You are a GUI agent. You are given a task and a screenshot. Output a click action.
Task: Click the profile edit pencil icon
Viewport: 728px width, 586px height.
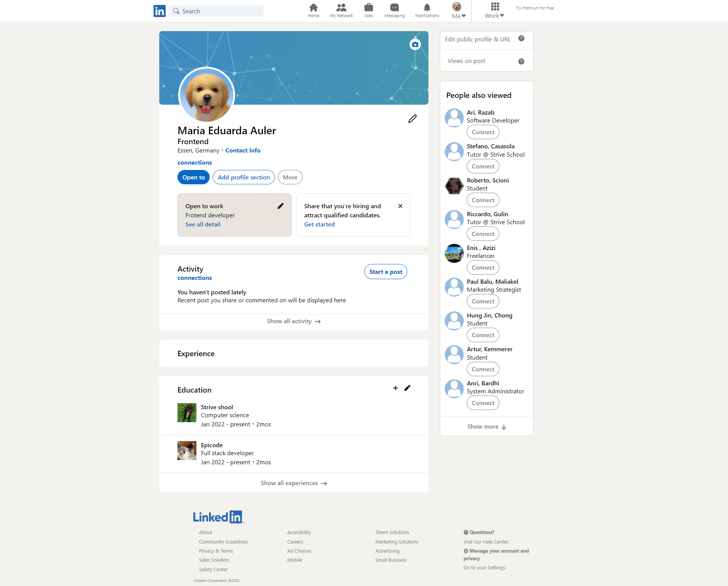(412, 119)
